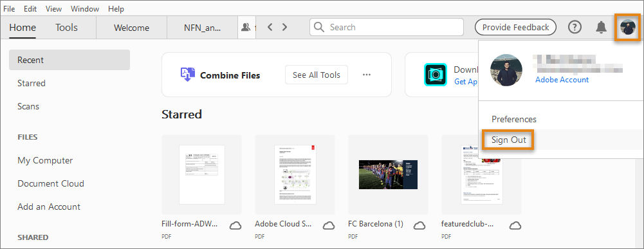Screen dimensions: 644x249
Task: Select Sign Out in the account menu
Action: (x=509, y=140)
